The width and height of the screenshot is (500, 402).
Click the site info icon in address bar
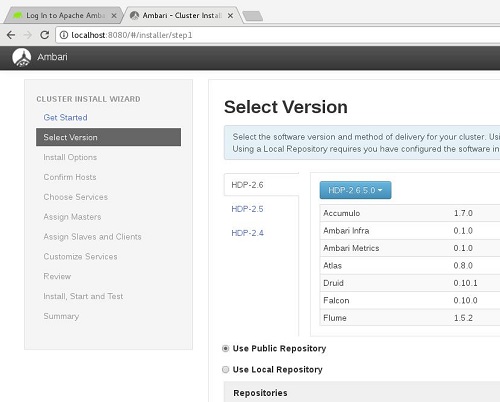(x=64, y=35)
